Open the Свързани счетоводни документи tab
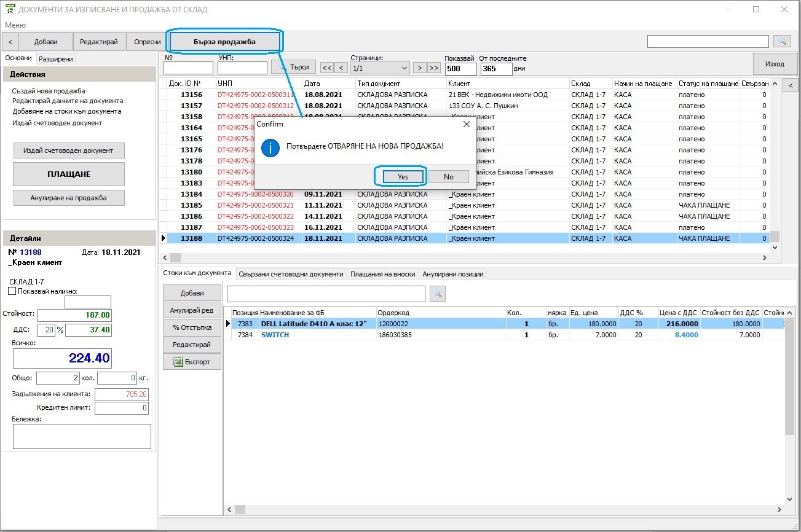 (x=291, y=274)
